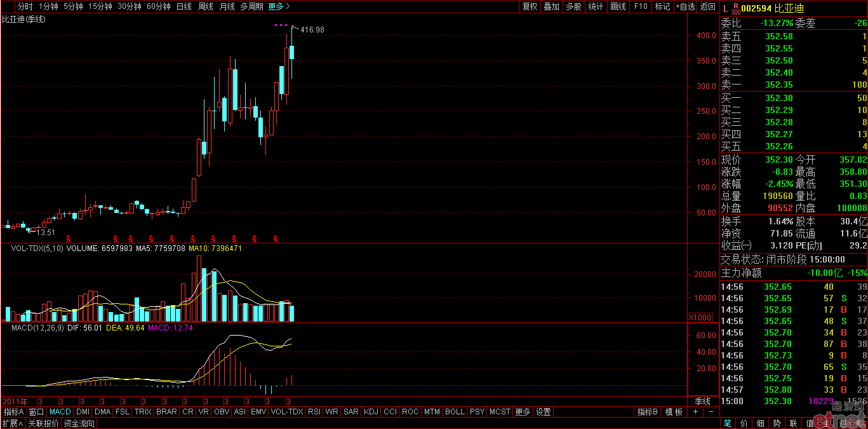Open the 模板 template menu
Image resolution: width=868 pixels, height=429 pixels.
pos(674,412)
